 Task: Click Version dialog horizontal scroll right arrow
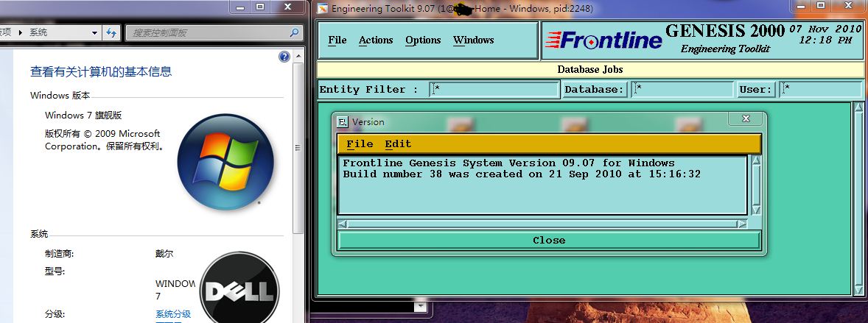(742, 224)
